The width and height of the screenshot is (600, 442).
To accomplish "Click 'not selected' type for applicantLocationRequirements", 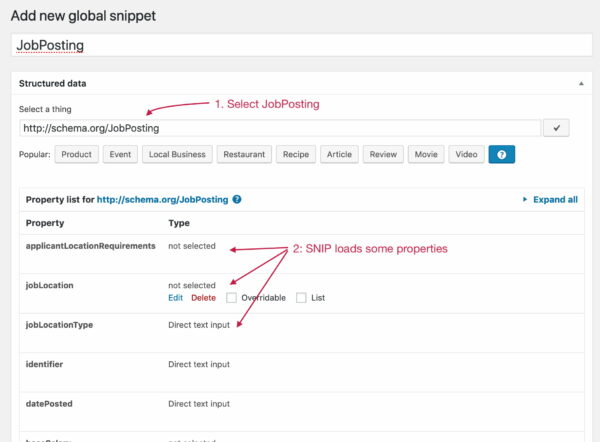I will (x=192, y=246).
